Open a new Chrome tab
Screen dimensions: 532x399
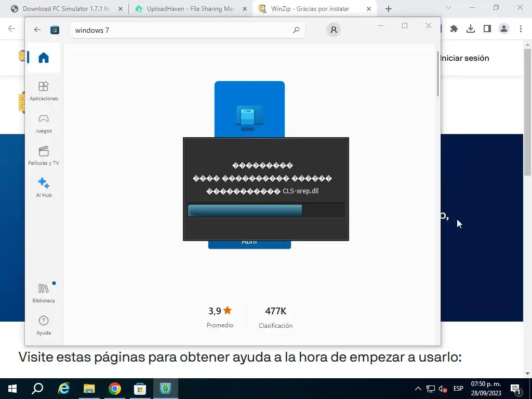(x=389, y=9)
